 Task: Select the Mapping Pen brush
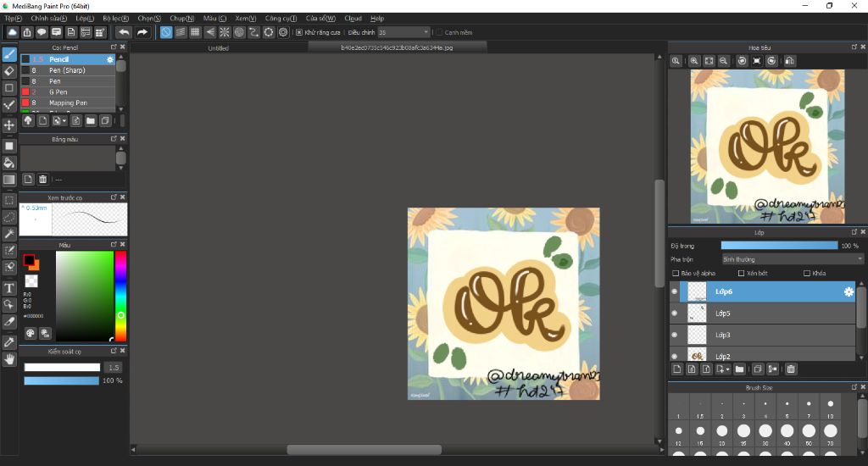[x=68, y=103]
